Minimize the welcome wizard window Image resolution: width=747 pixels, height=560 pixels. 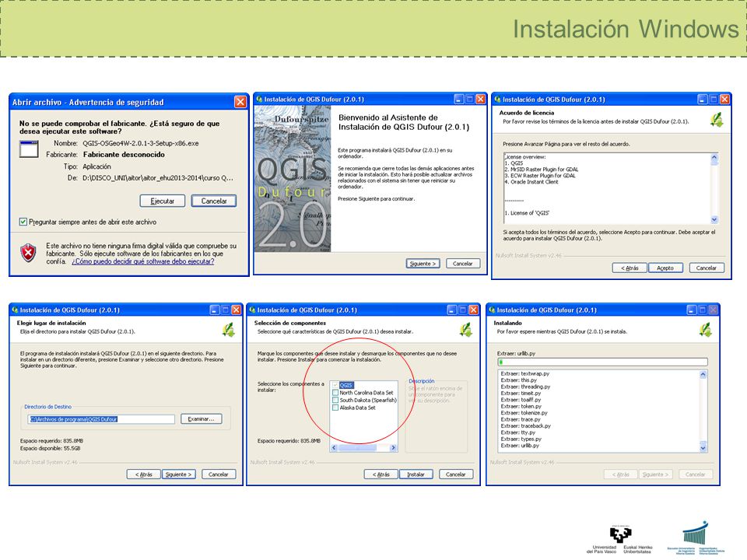tap(459, 99)
